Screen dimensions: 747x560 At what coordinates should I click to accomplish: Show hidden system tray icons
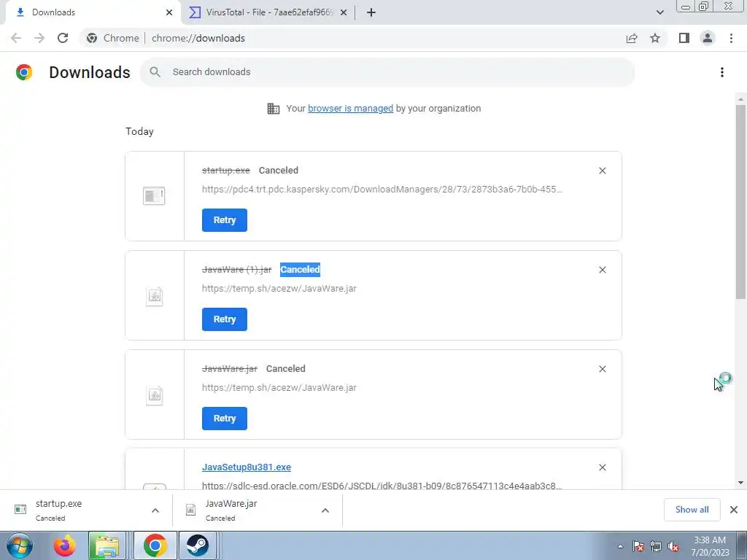point(620,547)
